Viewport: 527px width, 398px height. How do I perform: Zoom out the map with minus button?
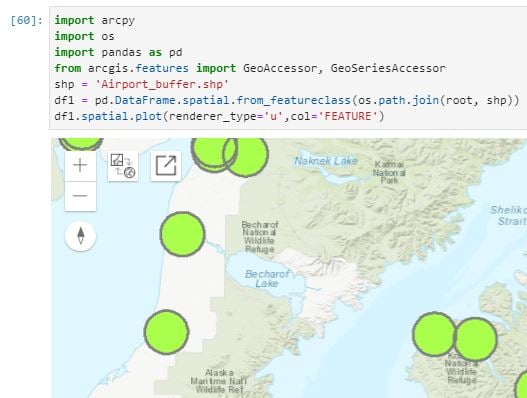click(80, 196)
